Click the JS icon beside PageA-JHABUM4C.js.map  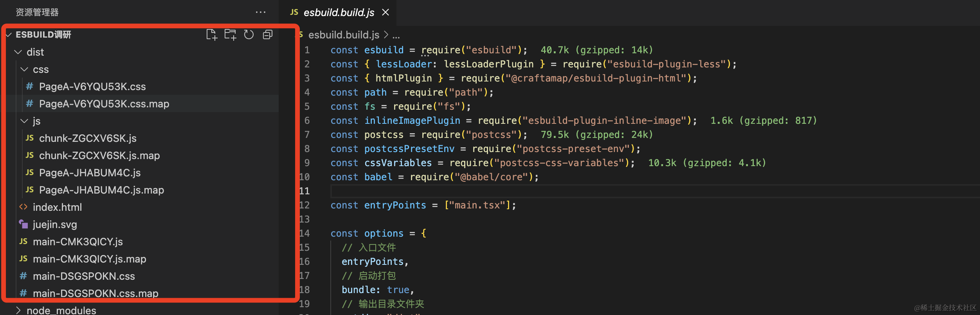pyautogui.click(x=30, y=190)
